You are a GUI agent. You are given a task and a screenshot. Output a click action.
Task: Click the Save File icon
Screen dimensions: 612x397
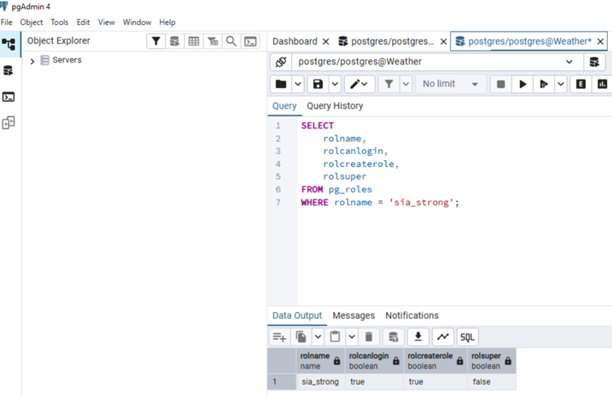318,84
